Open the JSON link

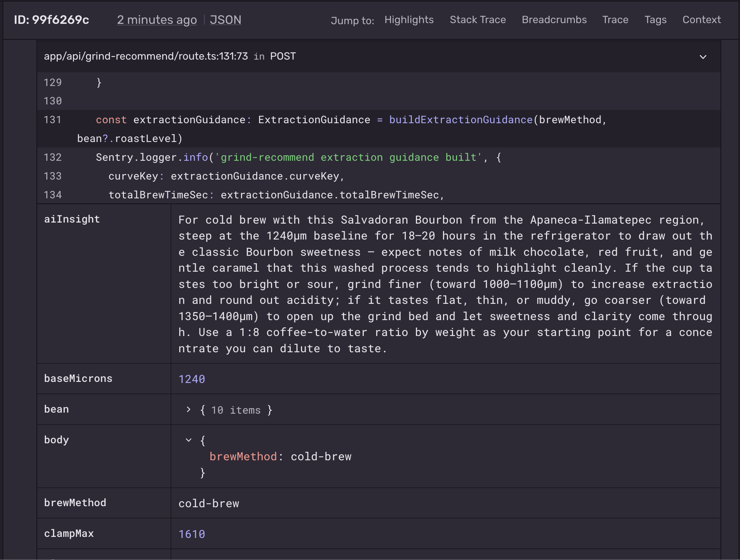pos(225,20)
